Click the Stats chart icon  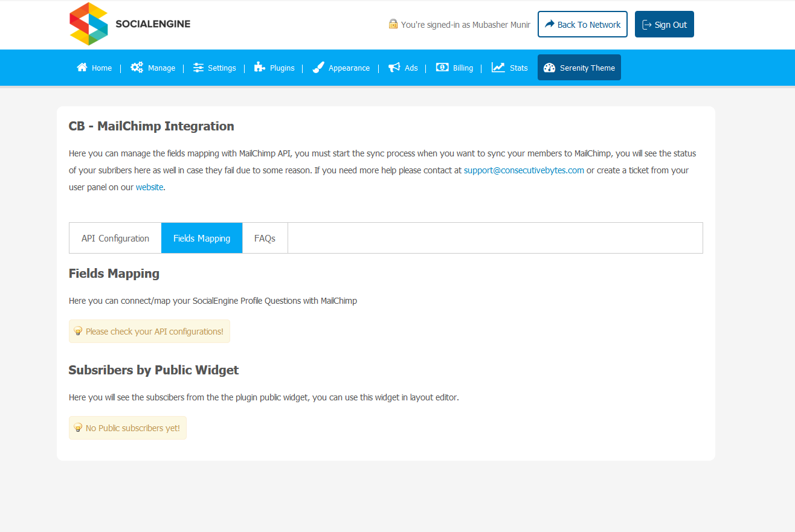click(498, 68)
